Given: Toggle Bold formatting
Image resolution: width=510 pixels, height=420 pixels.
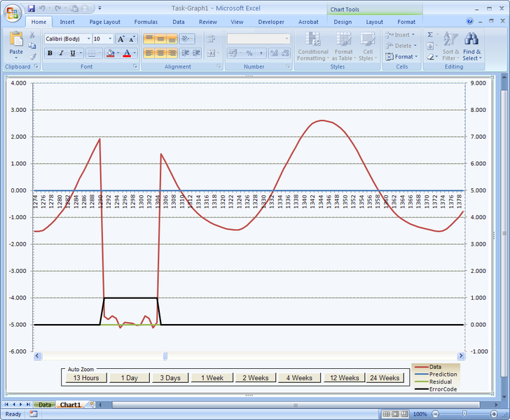Looking at the screenshot, I should coord(50,53).
